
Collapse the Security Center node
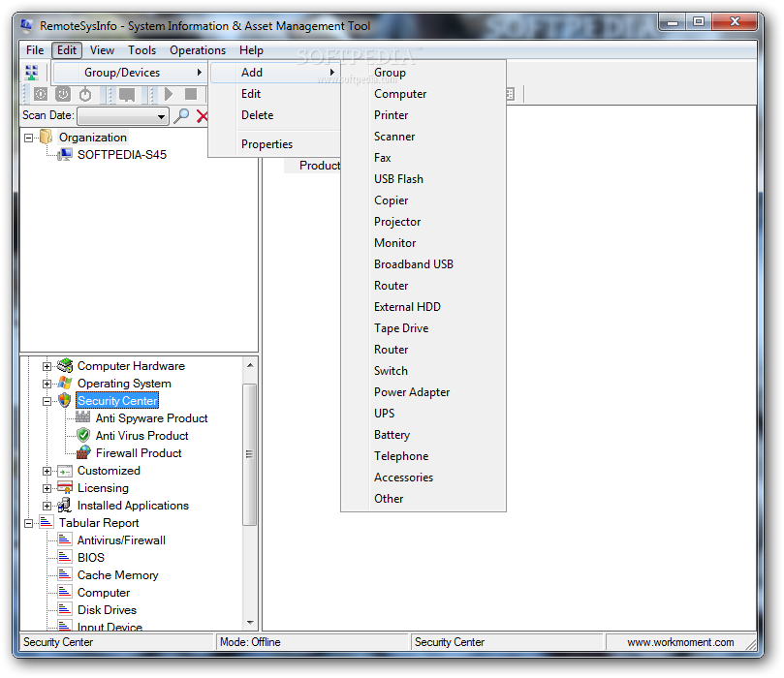(x=47, y=401)
